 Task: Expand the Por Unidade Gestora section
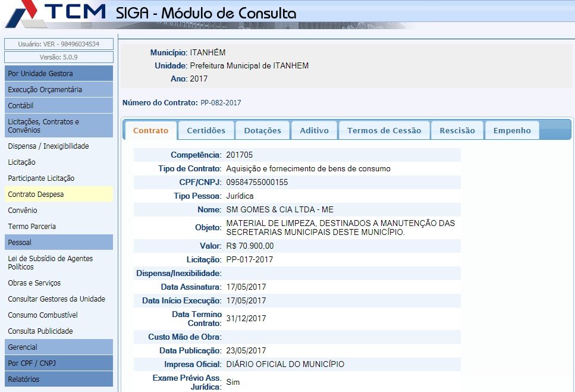pos(58,74)
